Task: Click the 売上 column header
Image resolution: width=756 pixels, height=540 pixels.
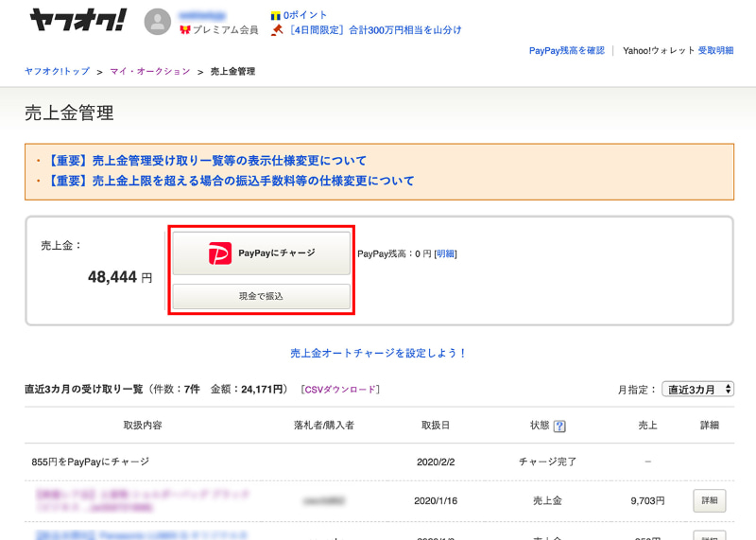Action: click(647, 426)
